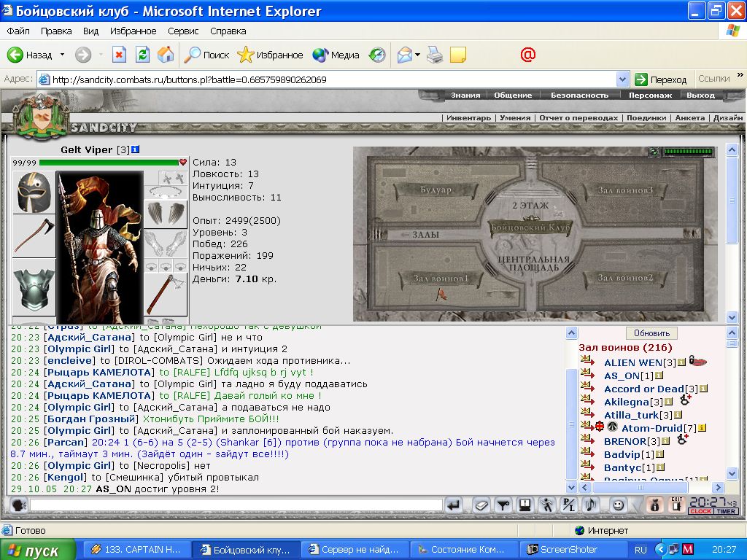
Task: Toggle the chat sound speaker icon
Action: pyautogui.click(x=591, y=505)
